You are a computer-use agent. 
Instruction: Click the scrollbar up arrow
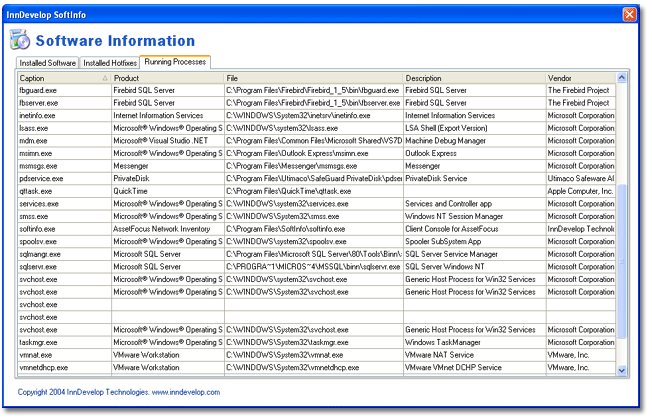pos(622,78)
